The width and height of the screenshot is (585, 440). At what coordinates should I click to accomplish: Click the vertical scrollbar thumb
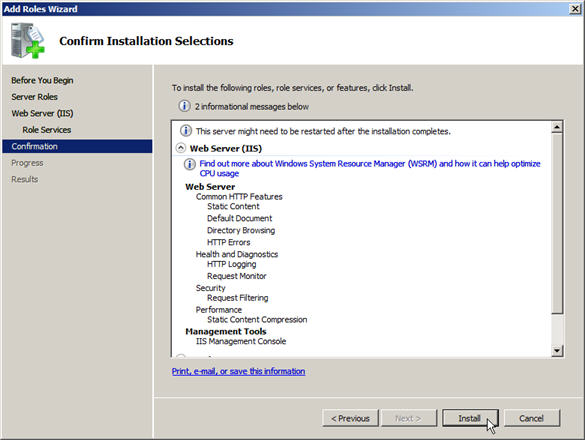pyautogui.click(x=557, y=224)
